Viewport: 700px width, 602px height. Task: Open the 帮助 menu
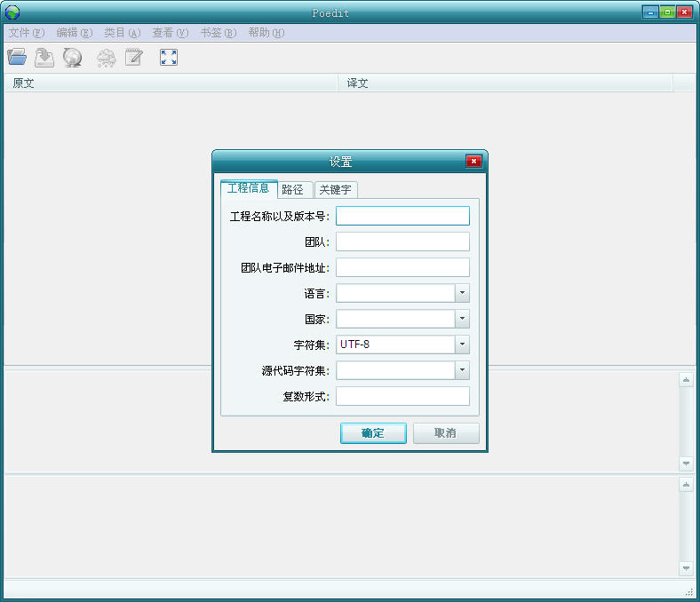(266, 33)
